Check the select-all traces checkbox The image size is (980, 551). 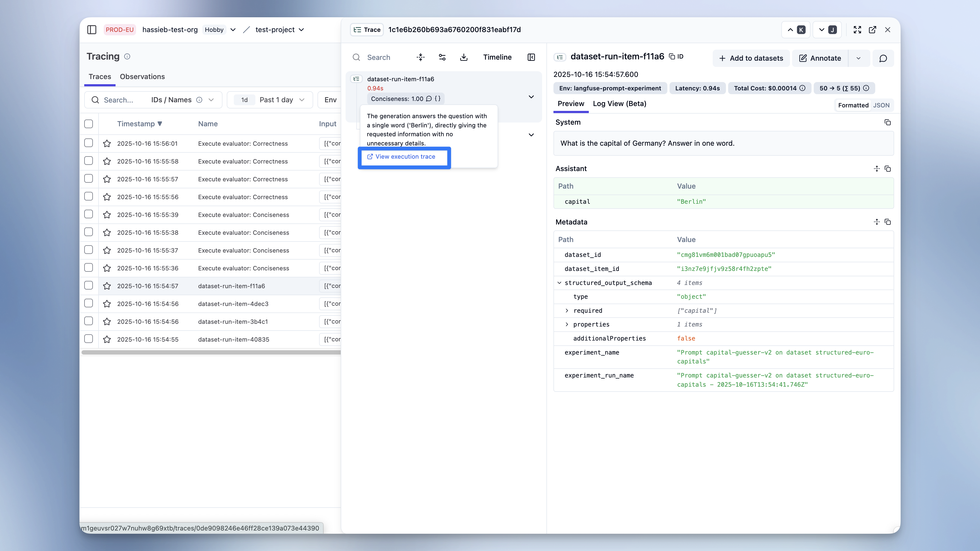89,124
